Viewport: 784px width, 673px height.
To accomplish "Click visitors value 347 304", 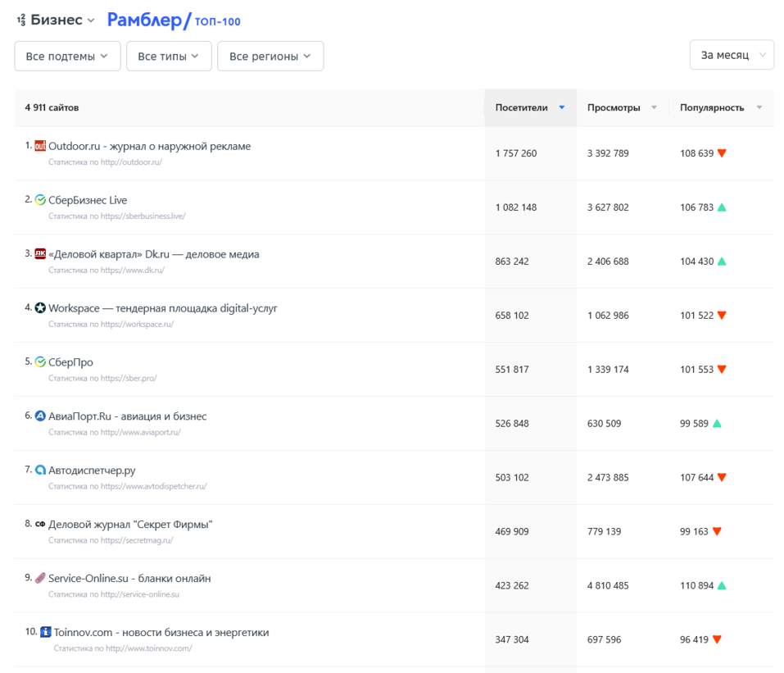I will click(x=512, y=639).
